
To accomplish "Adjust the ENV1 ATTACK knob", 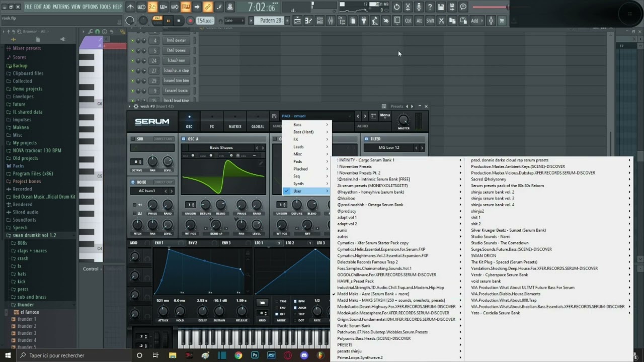I will pos(163,311).
